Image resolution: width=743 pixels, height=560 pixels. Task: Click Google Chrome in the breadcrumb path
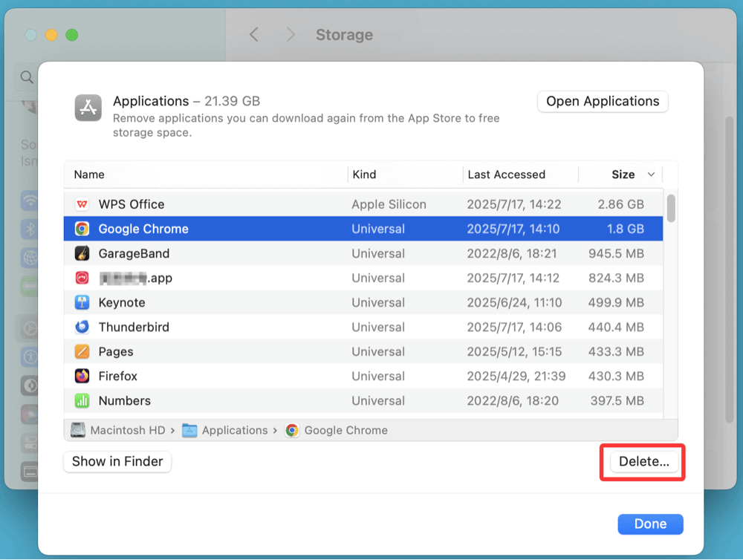(x=345, y=430)
